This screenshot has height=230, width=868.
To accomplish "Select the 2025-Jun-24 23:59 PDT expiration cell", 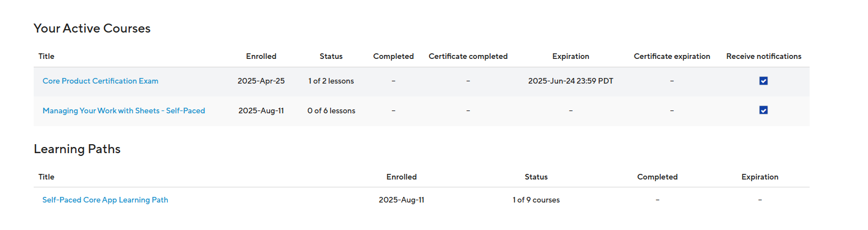I will tap(571, 81).
